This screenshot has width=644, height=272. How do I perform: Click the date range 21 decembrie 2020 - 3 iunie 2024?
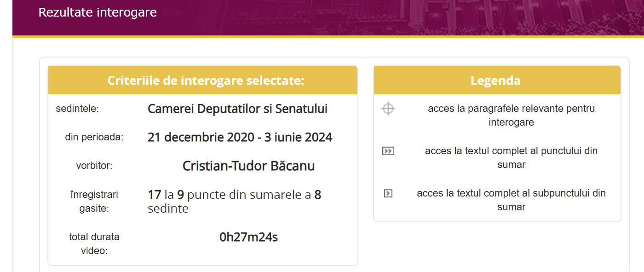click(x=240, y=137)
